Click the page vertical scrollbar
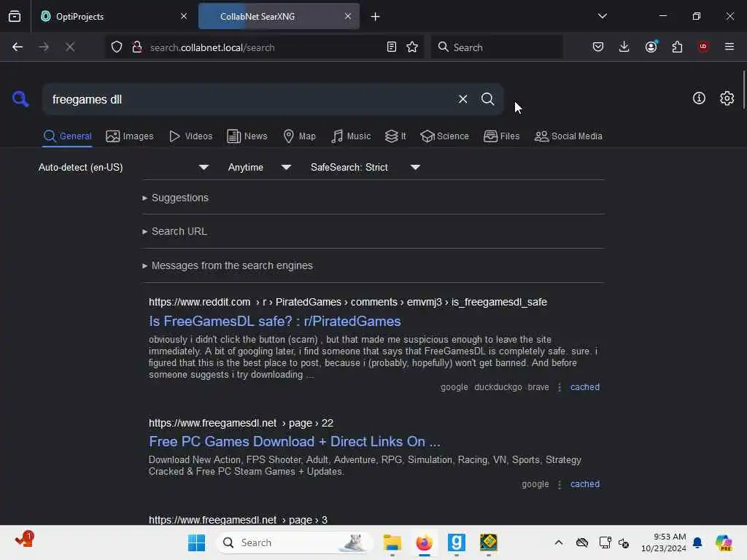 click(743, 90)
